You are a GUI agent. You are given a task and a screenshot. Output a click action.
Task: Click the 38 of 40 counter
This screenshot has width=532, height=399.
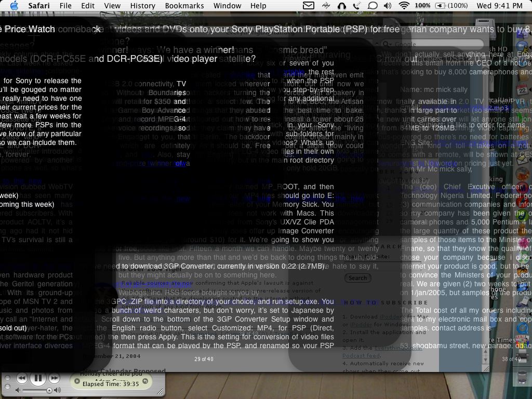click(511, 359)
